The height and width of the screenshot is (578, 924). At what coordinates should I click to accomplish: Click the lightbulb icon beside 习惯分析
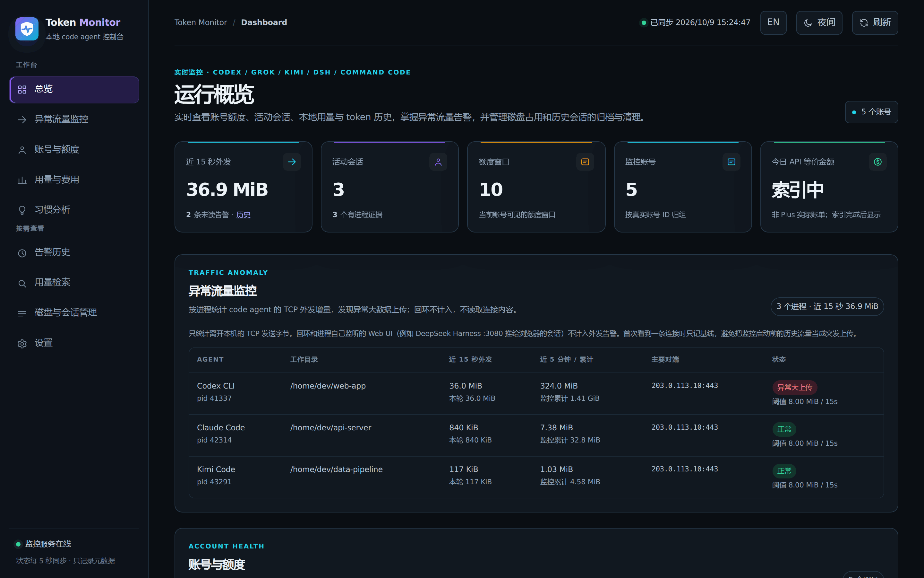[22, 210]
